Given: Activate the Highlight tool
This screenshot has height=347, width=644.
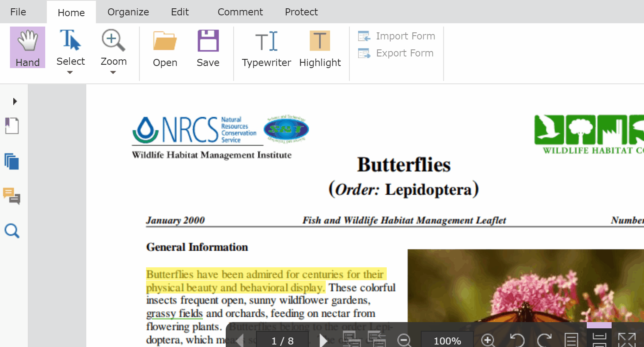Looking at the screenshot, I should (x=320, y=48).
